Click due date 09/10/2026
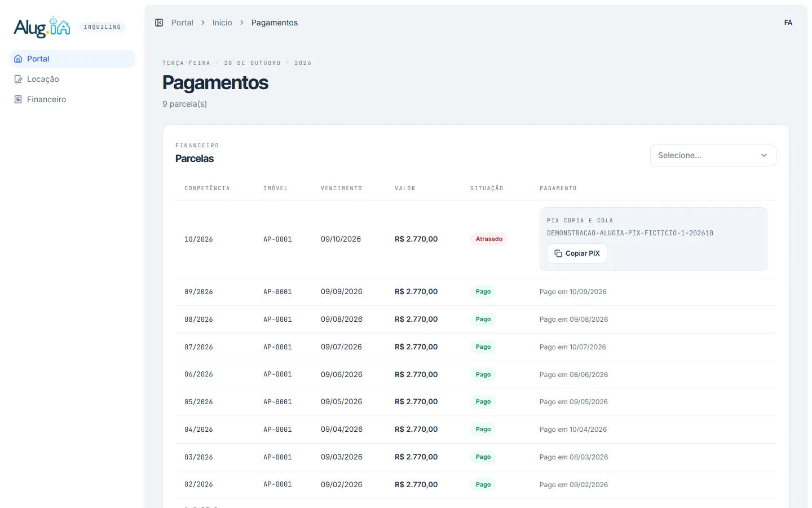This screenshot has height=508, width=812. [341, 239]
